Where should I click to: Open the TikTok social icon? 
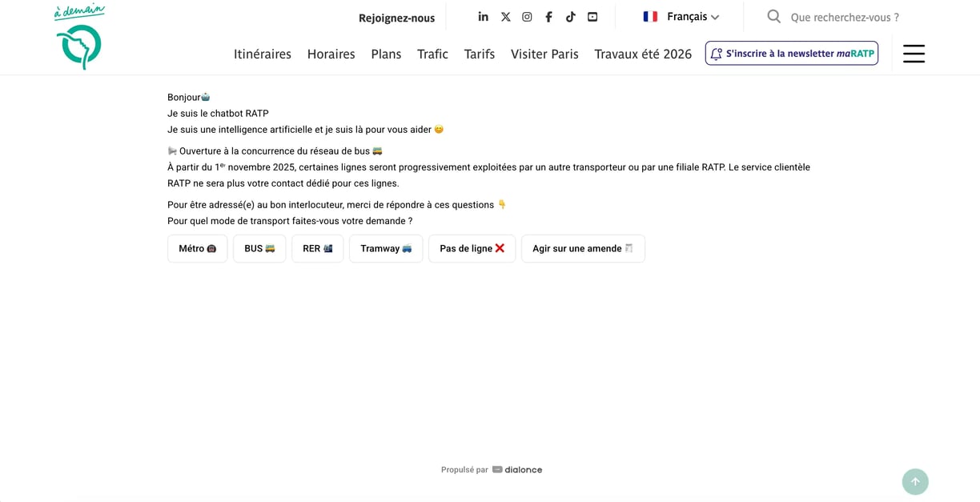pos(571,17)
